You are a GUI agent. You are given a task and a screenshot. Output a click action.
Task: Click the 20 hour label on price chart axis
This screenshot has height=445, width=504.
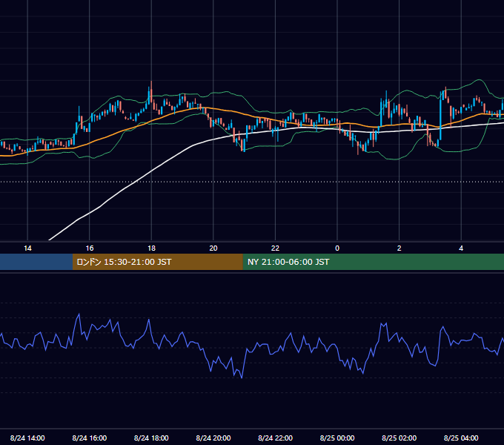213,248
